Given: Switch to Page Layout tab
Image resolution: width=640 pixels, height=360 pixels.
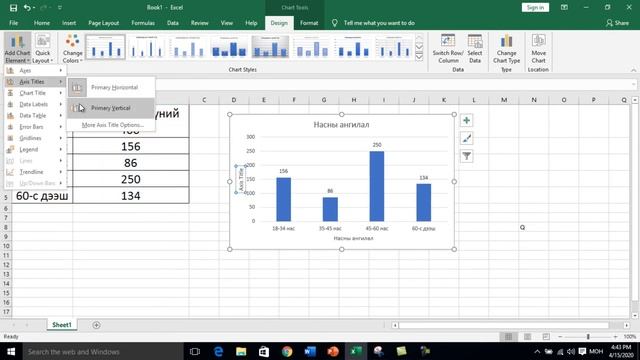Looking at the screenshot, I should pos(104,23).
